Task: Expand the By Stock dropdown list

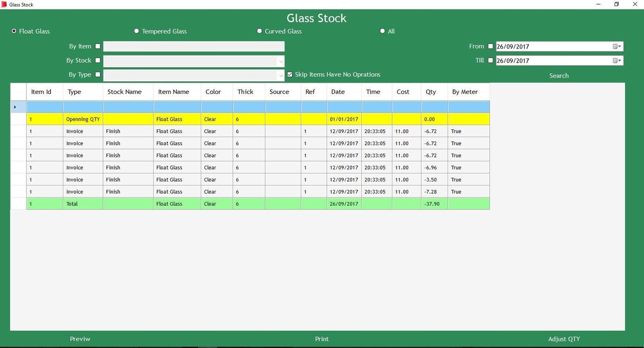Action: point(280,61)
